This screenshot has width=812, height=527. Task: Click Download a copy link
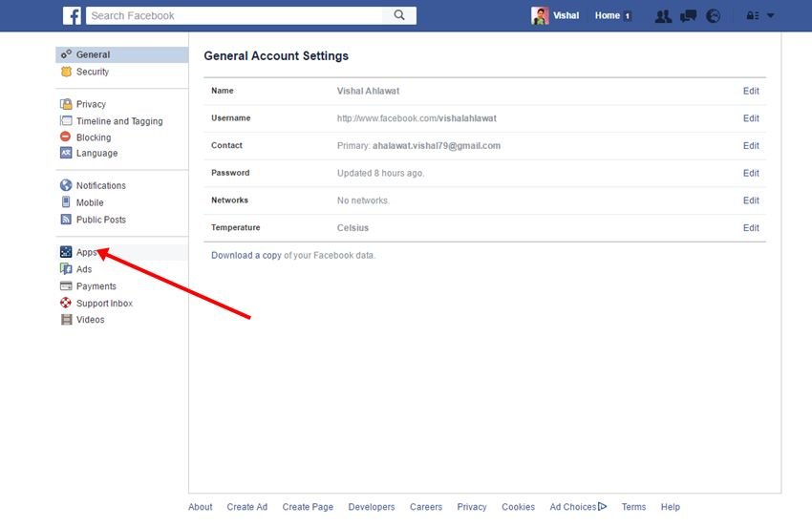click(246, 255)
